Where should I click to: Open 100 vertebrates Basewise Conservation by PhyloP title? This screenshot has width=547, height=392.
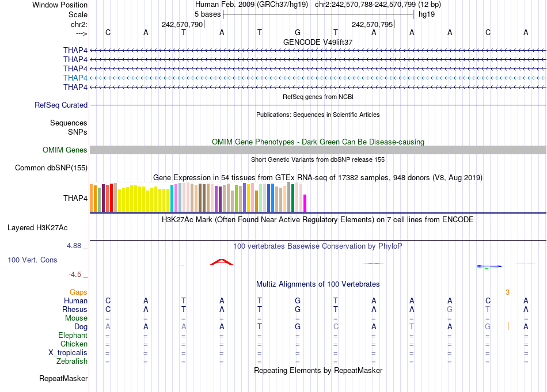point(318,246)
